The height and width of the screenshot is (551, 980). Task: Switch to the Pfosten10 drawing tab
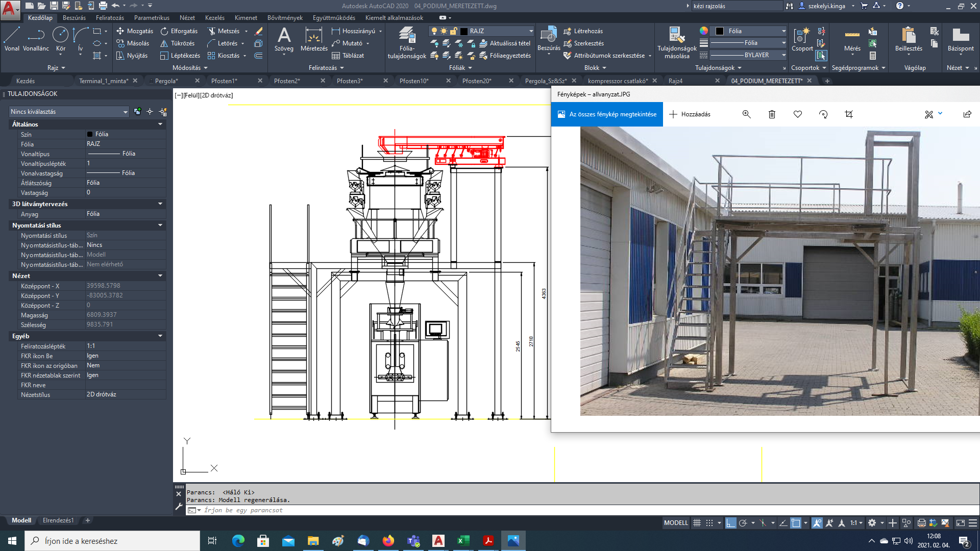point(414,81)
